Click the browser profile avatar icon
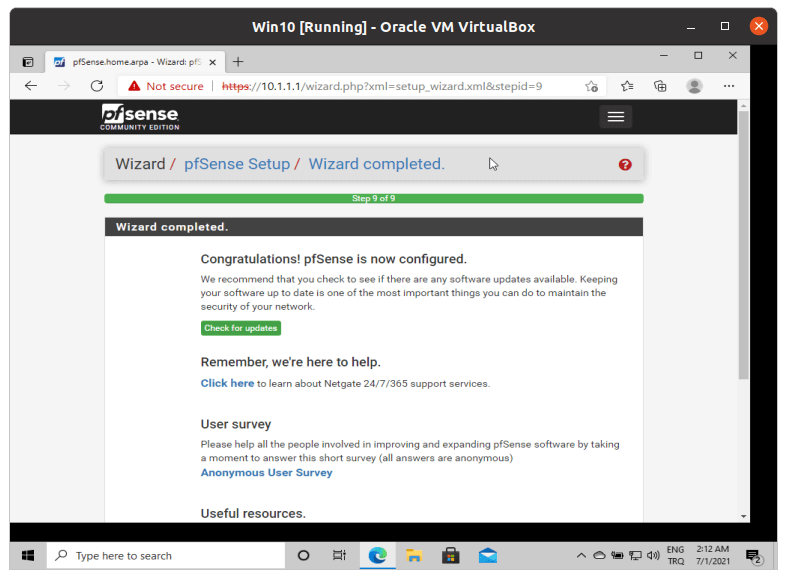The width and height of the screenshot is (787, 579). [x=694, y=86]
